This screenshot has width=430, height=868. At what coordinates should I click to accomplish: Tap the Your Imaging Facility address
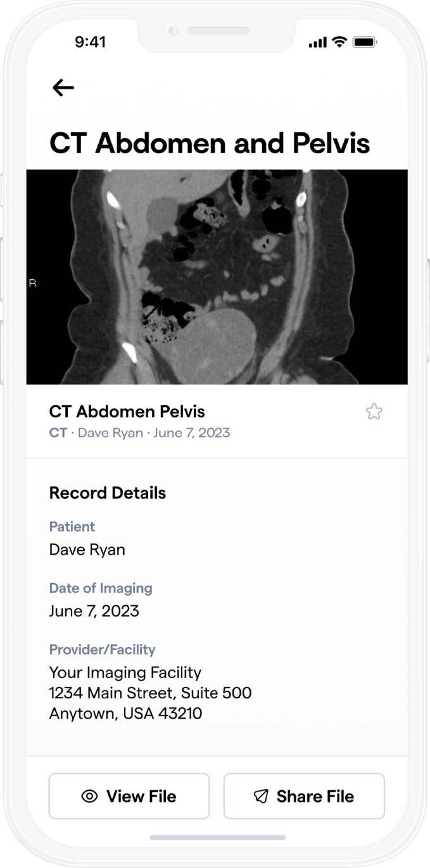click(x=151, y=693)
